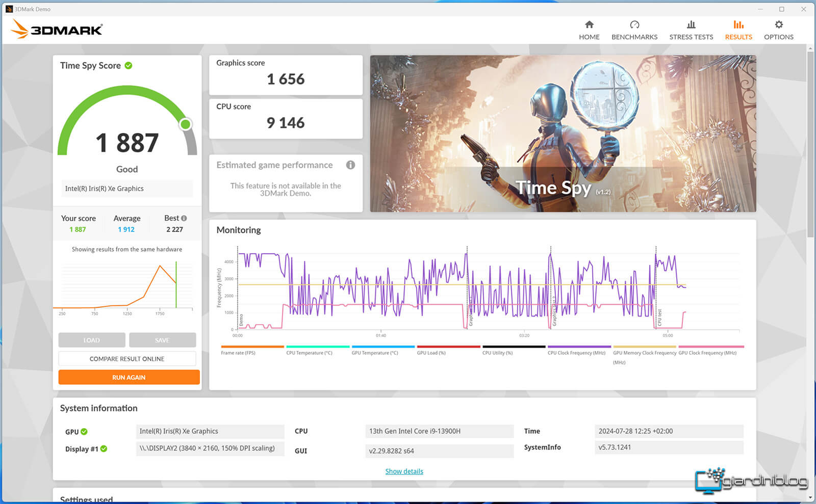Image resolution: width=816 pixels, height=504 pixels.
Task: Click the 3DMark logo
Action: [56, 29]
